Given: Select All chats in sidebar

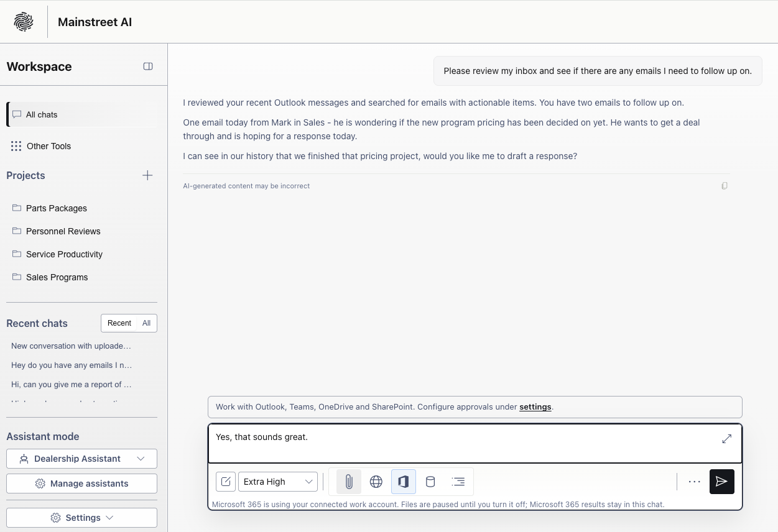Looking at the screenshot, I should point(81,114).
